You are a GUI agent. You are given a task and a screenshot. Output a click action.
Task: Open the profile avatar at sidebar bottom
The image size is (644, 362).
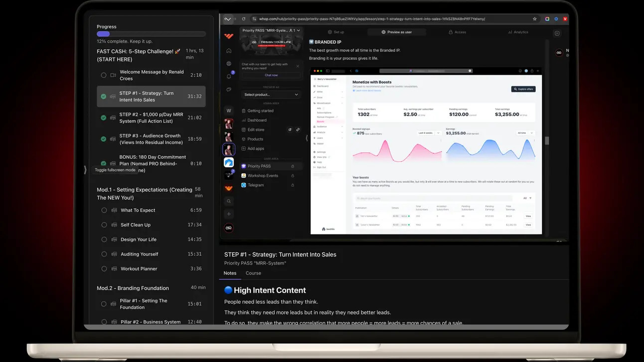point(229,228)
